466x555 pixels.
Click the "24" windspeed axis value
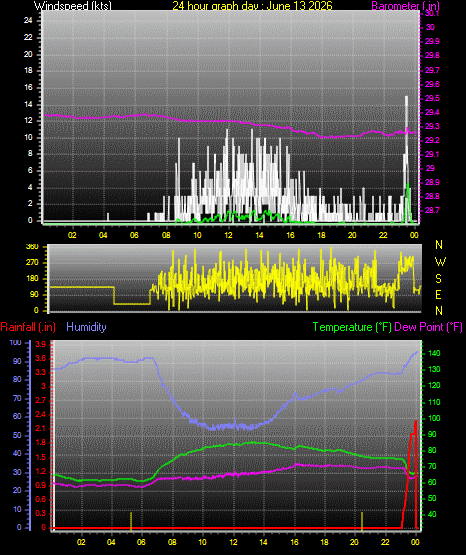[x=28, y=21]
